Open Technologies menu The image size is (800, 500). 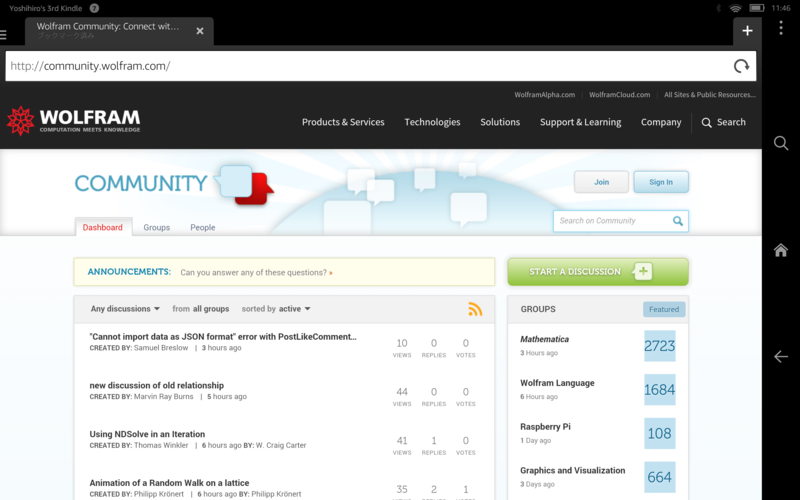click(x=432, y=122)
